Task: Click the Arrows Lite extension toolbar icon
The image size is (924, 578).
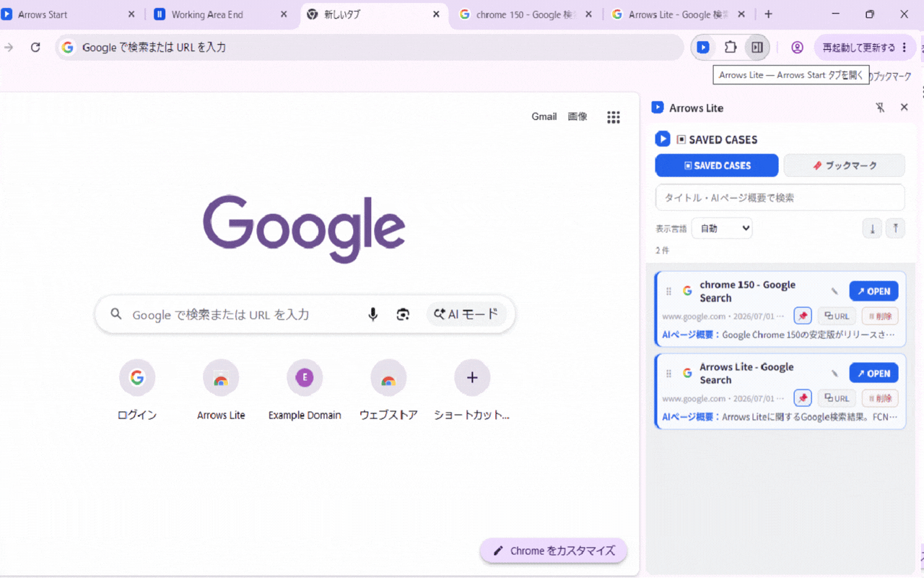Action: [702, 47]
